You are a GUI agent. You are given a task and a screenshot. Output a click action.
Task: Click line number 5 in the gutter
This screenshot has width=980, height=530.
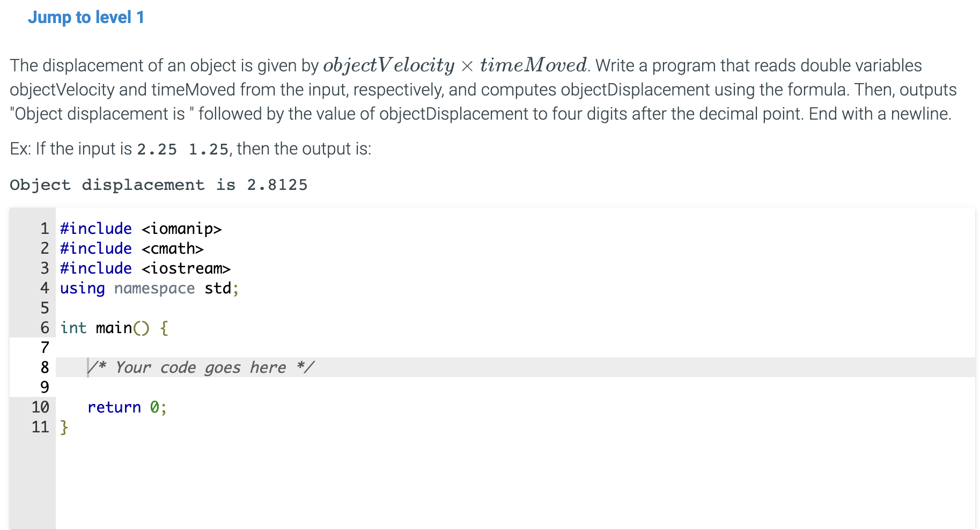click(44, 308)
